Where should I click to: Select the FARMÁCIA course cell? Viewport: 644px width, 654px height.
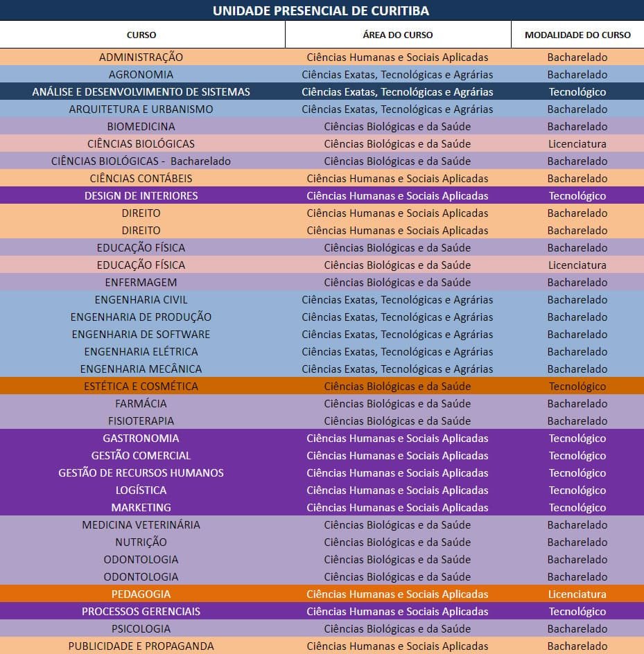point(141,404)
